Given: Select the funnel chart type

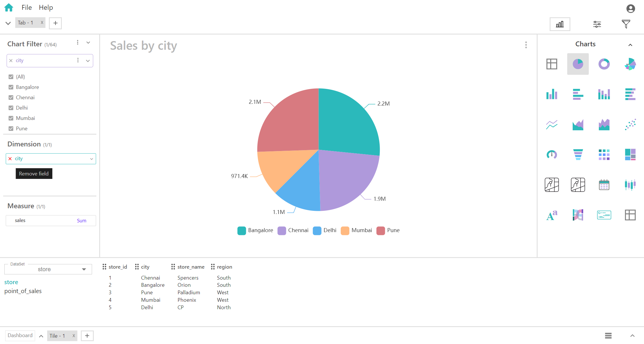Looking at the screenshot, I should [x=578, y=154].
